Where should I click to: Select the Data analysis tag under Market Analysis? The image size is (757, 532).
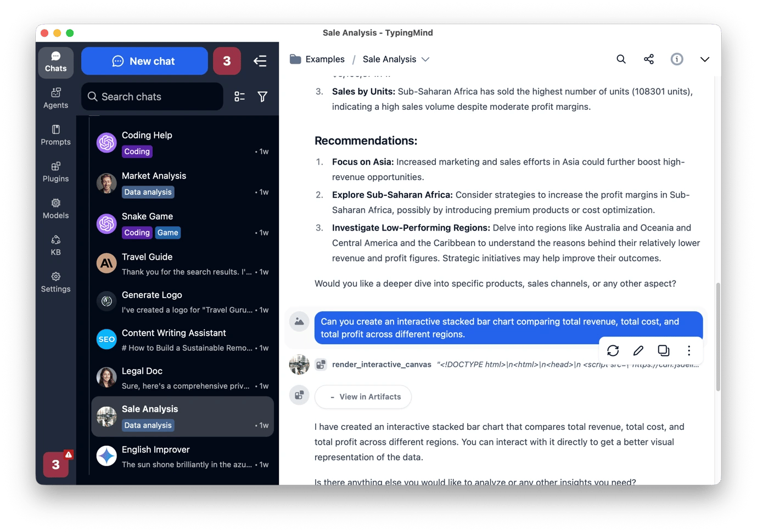(148, 192)
